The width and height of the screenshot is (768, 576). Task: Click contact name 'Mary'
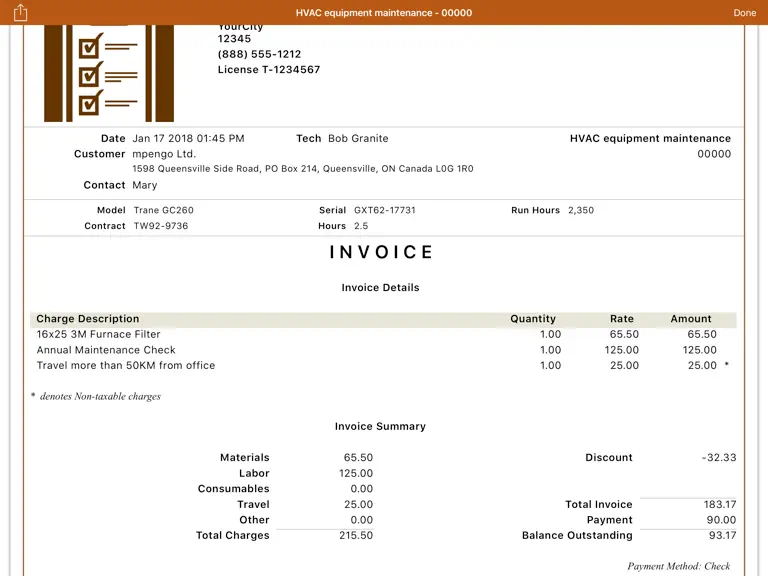click(144, 185)
